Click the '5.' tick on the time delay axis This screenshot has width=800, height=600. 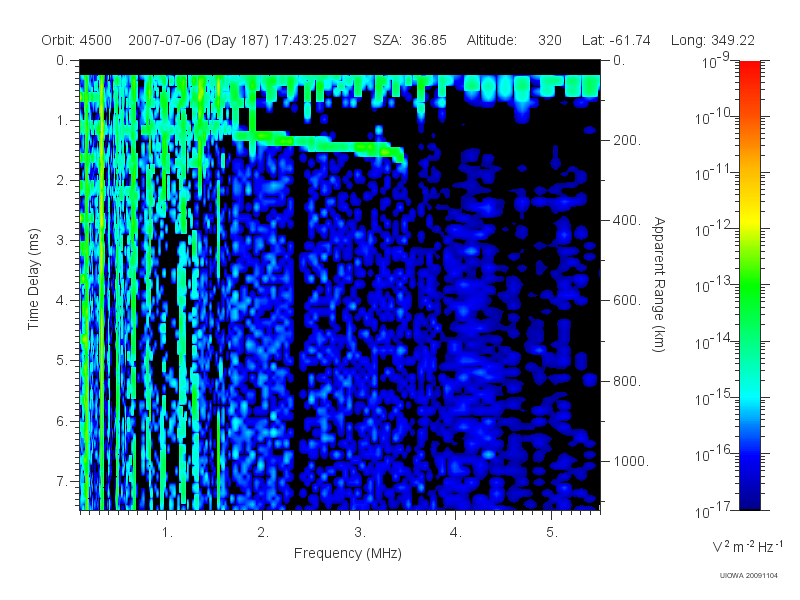pyautogui.click(x=62, y=360)
